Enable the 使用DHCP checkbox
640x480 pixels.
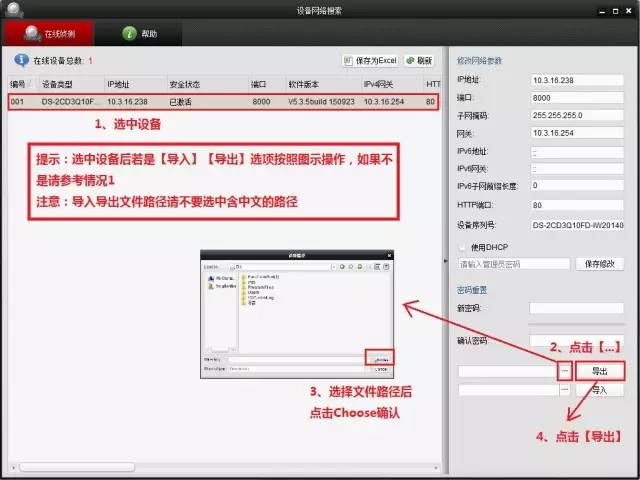462,246
